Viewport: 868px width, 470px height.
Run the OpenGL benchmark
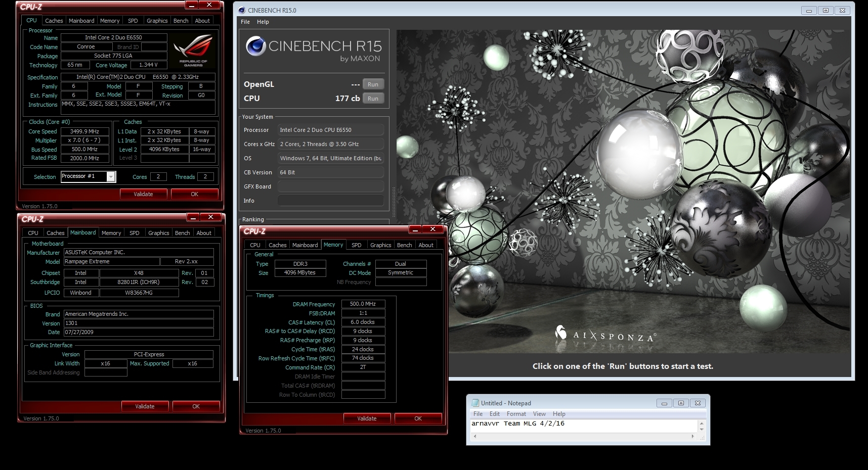(x=373, y=84)
